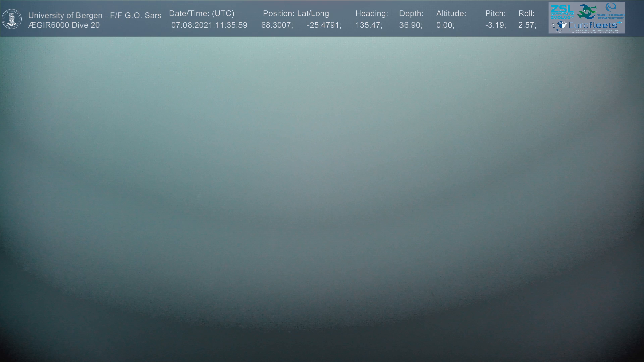Click the Eurofleets ship shield icon
Viewport: 644px width, 362px height.
[562, 25]
